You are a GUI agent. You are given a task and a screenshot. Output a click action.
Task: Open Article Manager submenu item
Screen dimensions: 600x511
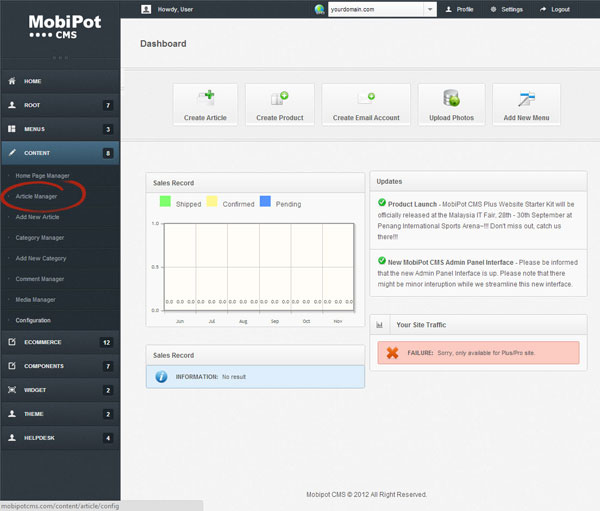click(36, 196)
